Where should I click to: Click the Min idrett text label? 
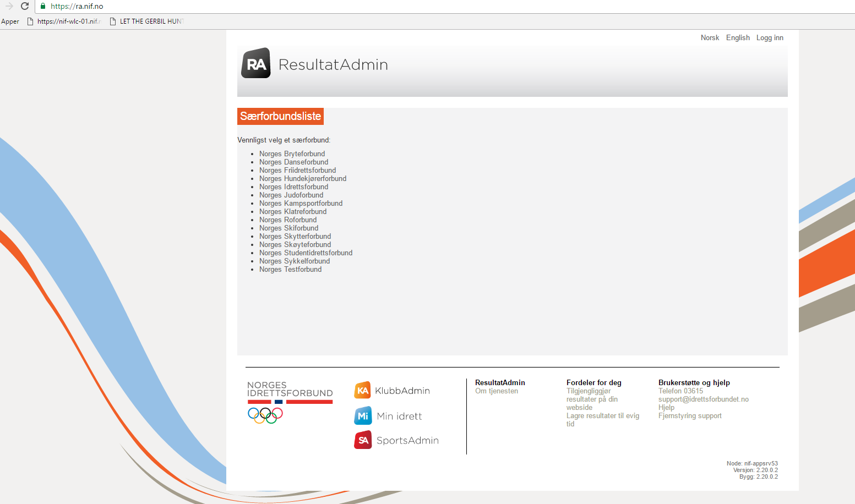[x=399, y=416]
